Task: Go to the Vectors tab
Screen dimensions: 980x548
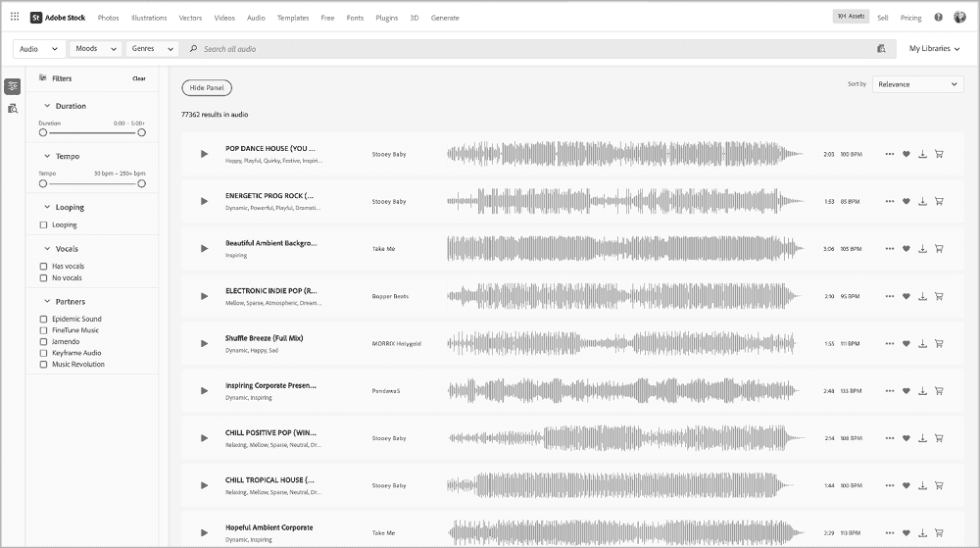Action: (191, 18)
